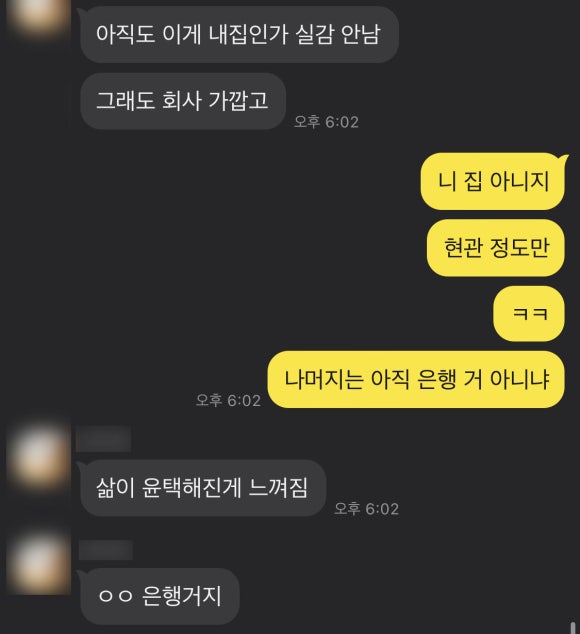Image resolution: width=580 pixels, height=634 pixels.
Task: Tap profile avatar beside 삶이 윤택해진게 느껴짐
Action: (39, 458)
